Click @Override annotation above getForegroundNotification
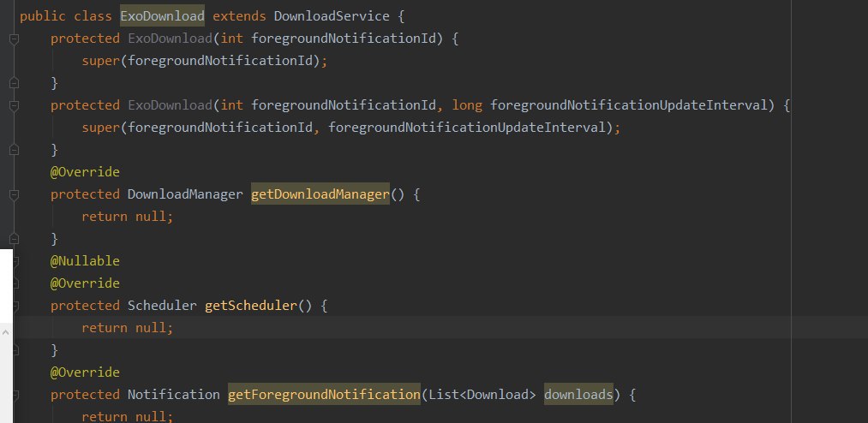 coord(85,372)
